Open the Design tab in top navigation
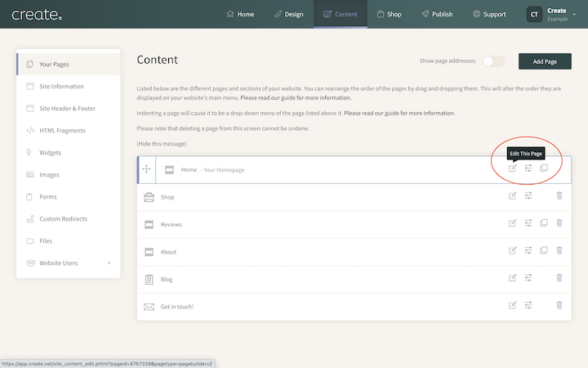 point(289,14)
